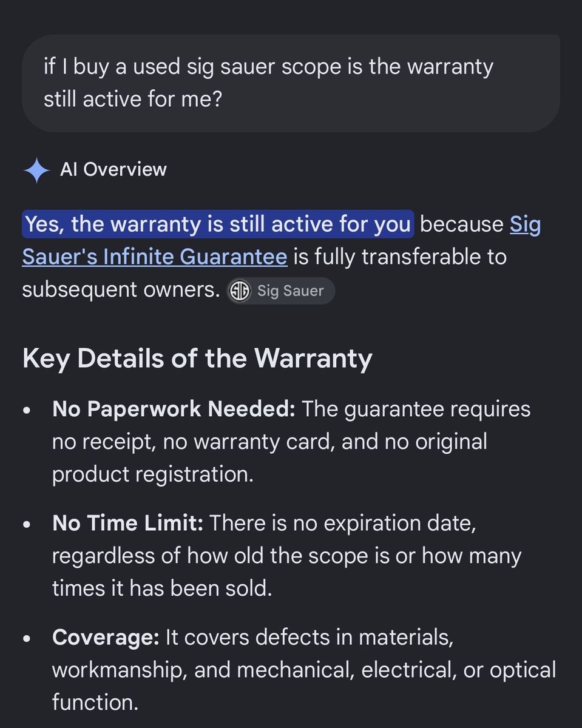This screenshot has height=728, width=582.
Task: Click the SIG logo inside the source chip
Action: coord(239,291)
